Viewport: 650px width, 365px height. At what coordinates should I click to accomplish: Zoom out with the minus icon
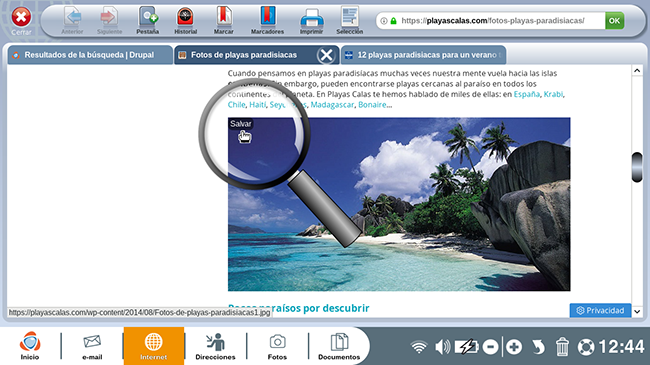pos(490,347)
